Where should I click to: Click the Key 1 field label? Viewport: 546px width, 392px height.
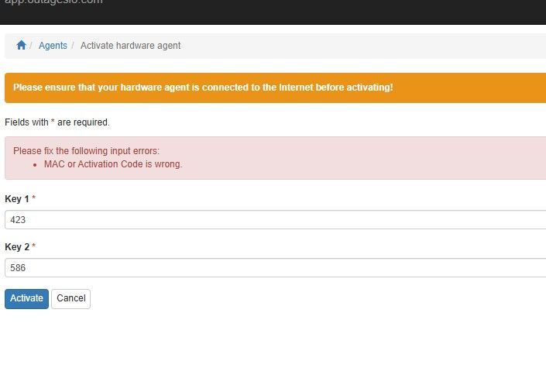20,199
